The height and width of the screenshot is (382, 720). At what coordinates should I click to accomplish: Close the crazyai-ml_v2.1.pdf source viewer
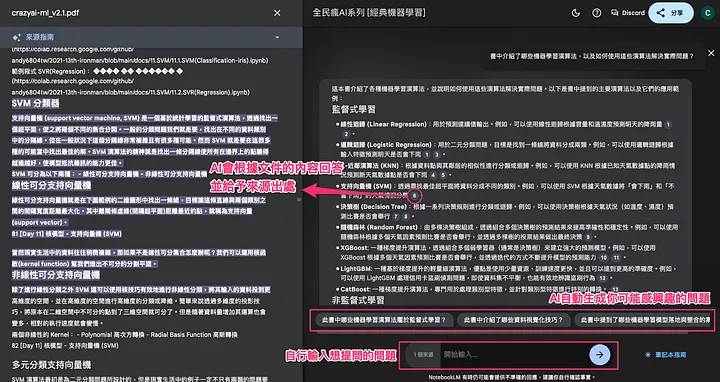[x=277, y=13]
